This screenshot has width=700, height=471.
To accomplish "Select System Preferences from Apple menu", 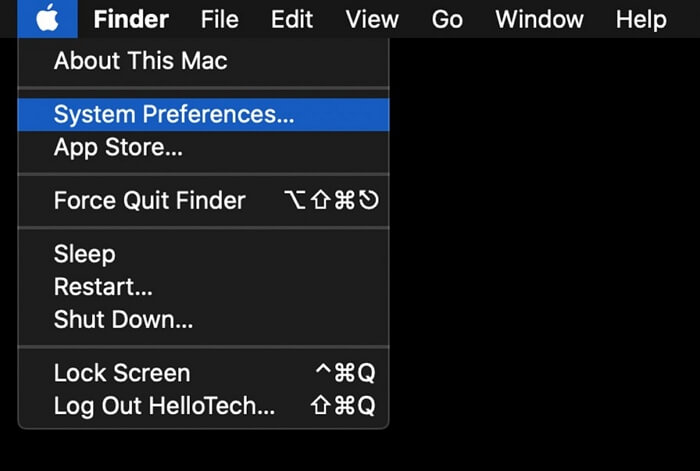I will click(174, 114).
